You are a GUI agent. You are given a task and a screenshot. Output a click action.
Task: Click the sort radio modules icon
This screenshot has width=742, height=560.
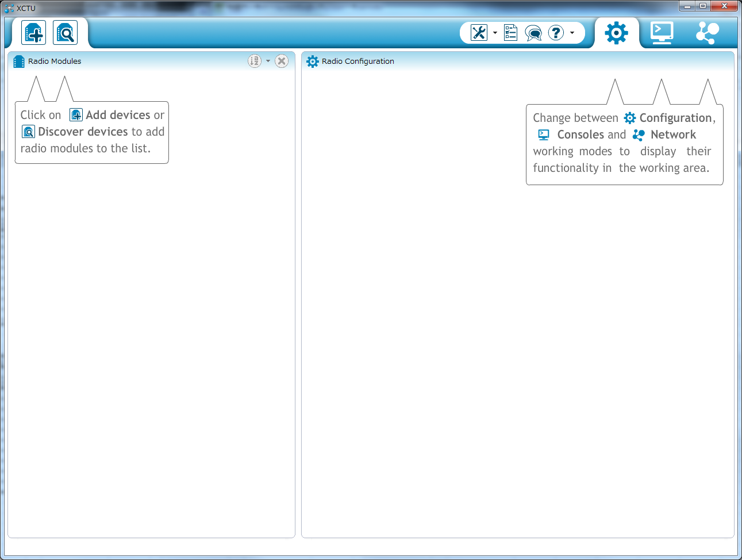(255, 61)
